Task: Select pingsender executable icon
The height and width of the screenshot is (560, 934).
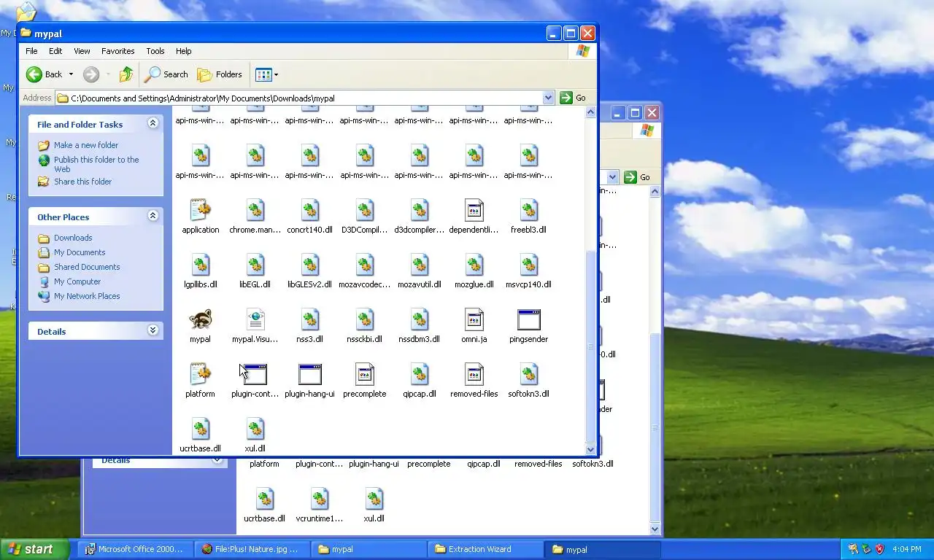Action: pyautogui.click(x=529, y=319)
